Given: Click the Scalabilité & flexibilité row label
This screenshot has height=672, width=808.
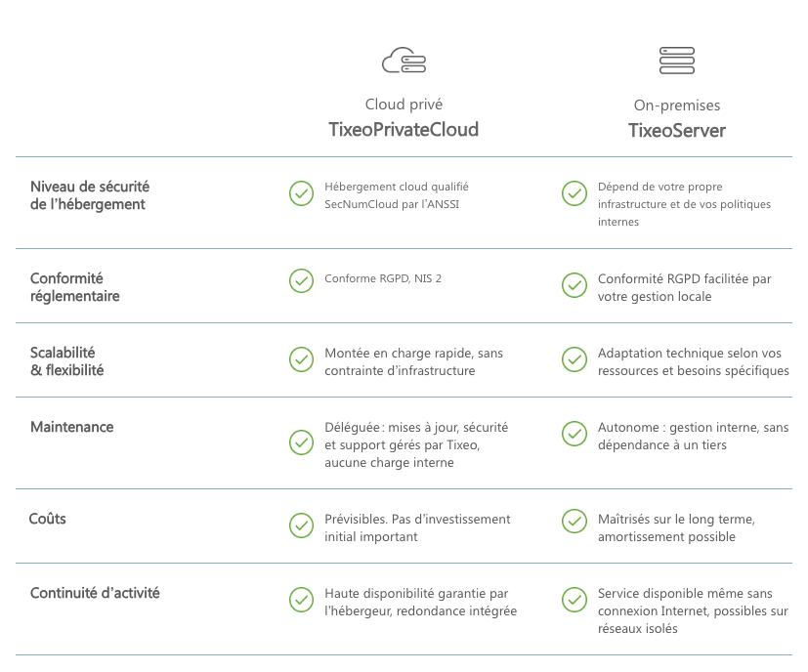Looking at the screenshot, I should (x=66, y=361).
